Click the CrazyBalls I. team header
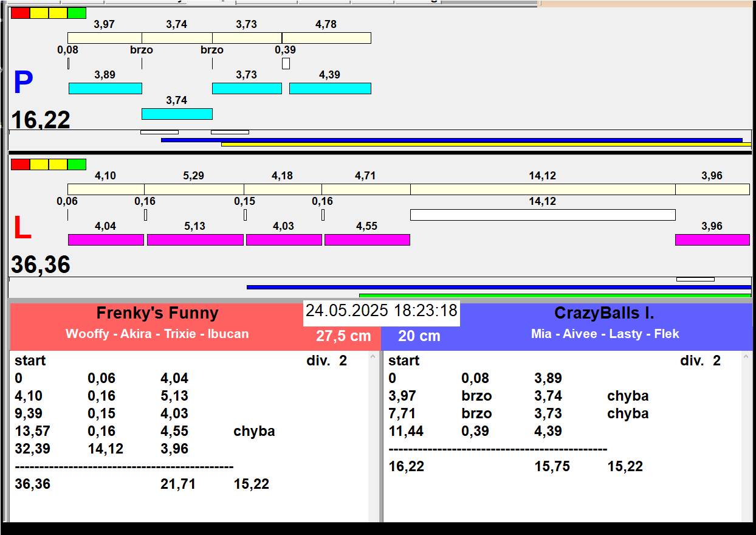Screen dimensions: 756x535 [604, 314]
